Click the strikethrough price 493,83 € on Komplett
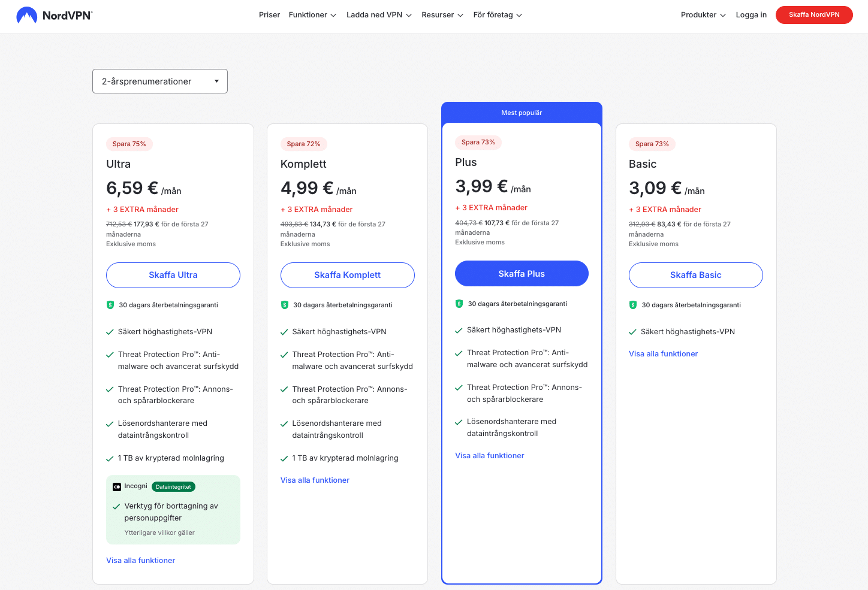The image size is (868, 590). click(x=294, y=225)
